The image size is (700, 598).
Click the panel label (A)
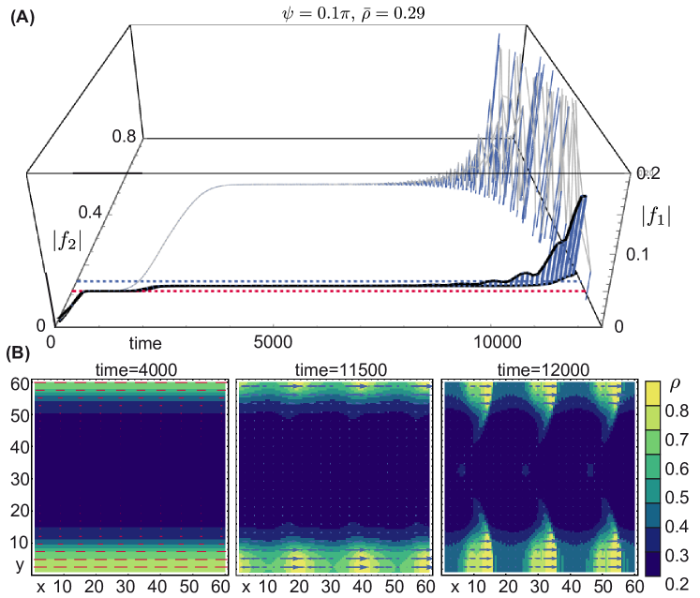click(x=22, y=17)
